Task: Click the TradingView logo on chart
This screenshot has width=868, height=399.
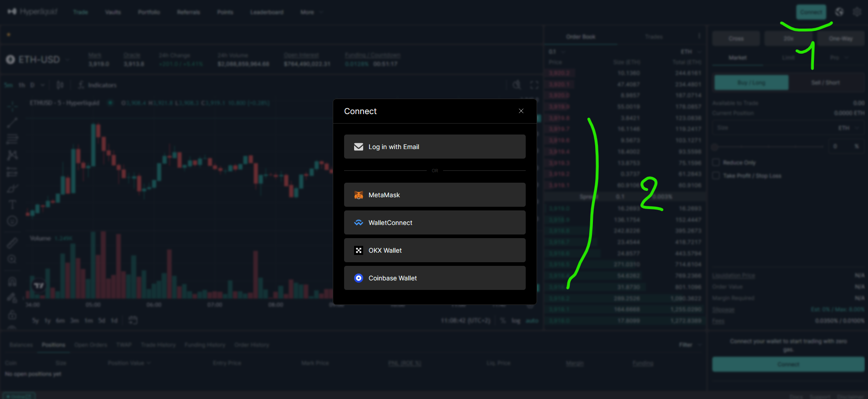Action: 39,285
